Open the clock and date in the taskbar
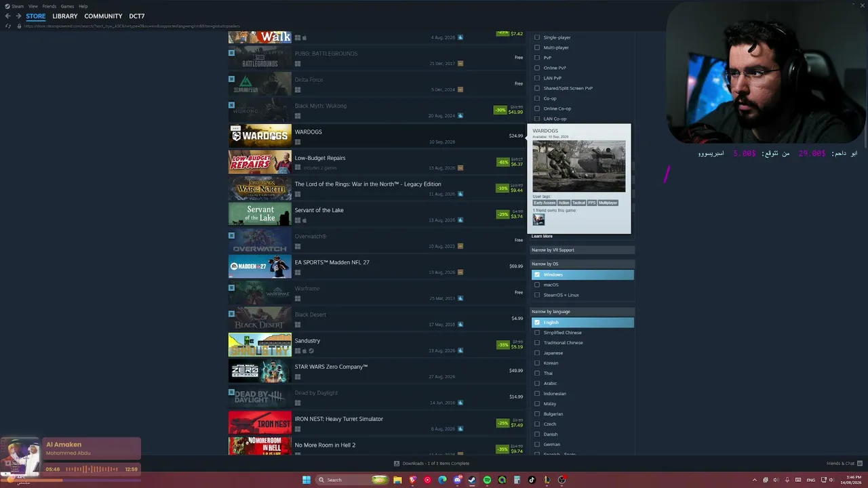868x488 pixels. [852, 480]
